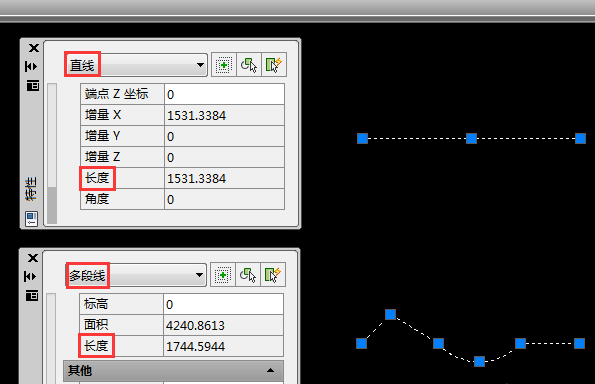Toggle PICKADD button in 多段线 properties panel
The image size is (595, 384).
tap(223, 275)
